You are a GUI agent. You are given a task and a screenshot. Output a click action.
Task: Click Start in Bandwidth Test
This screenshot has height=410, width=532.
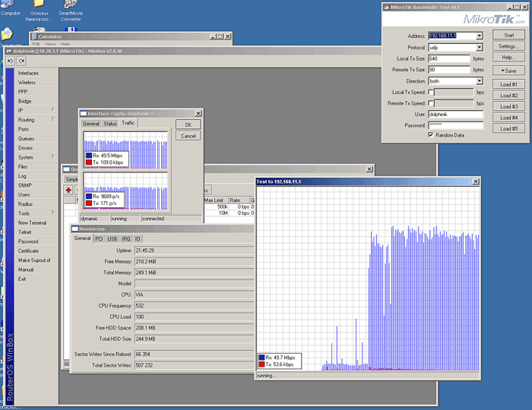pyautogui.click(x=508, y=35)
